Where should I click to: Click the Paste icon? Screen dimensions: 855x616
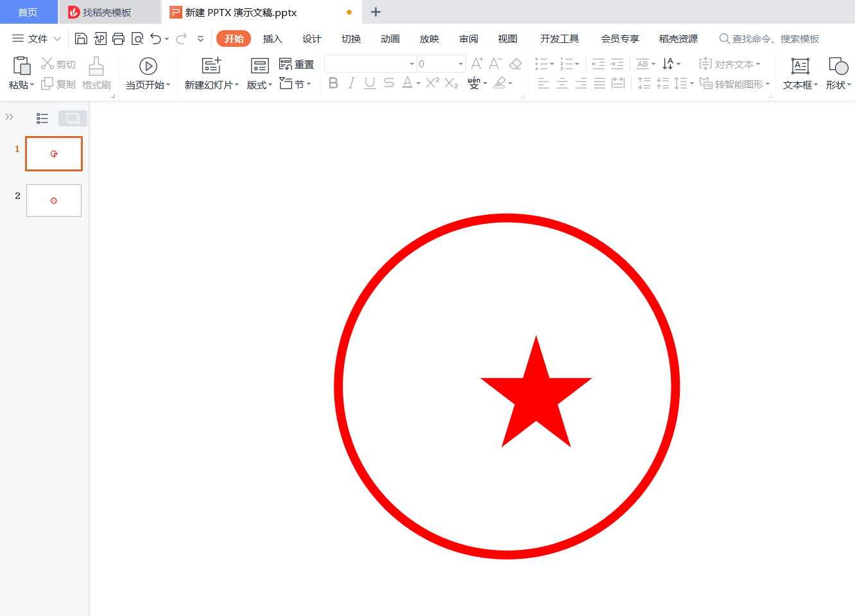(x=21, y=65)
